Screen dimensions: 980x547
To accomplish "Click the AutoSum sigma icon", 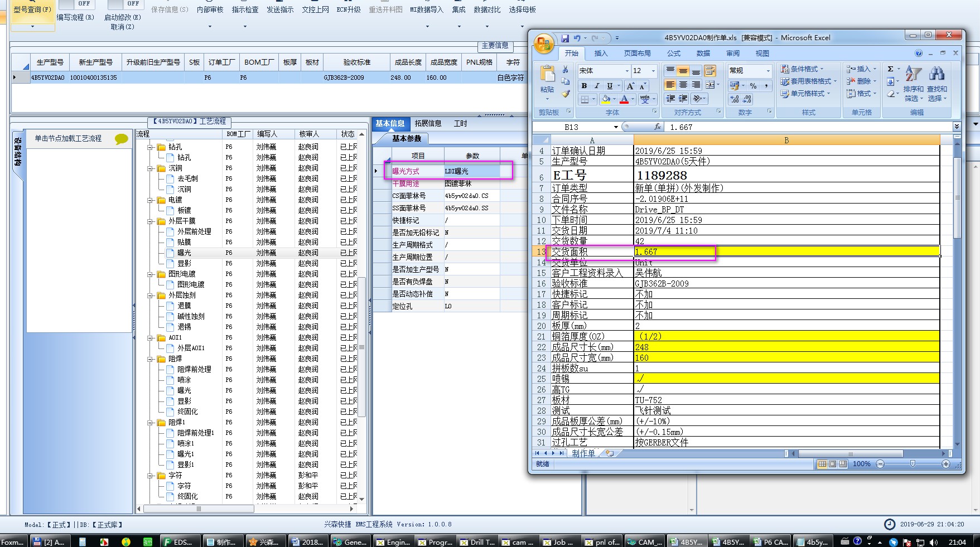I will (x=891, y=69).
